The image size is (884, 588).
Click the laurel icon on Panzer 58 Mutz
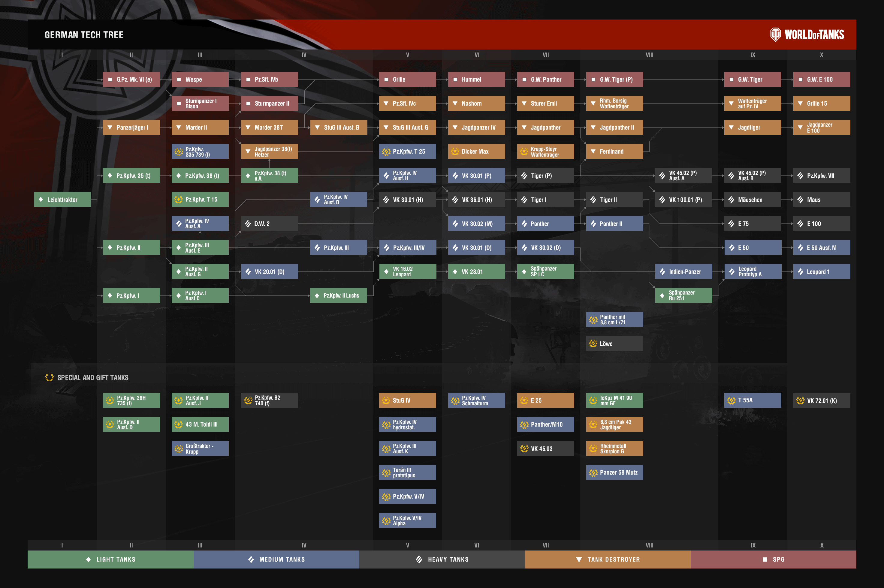coord(593,472)
